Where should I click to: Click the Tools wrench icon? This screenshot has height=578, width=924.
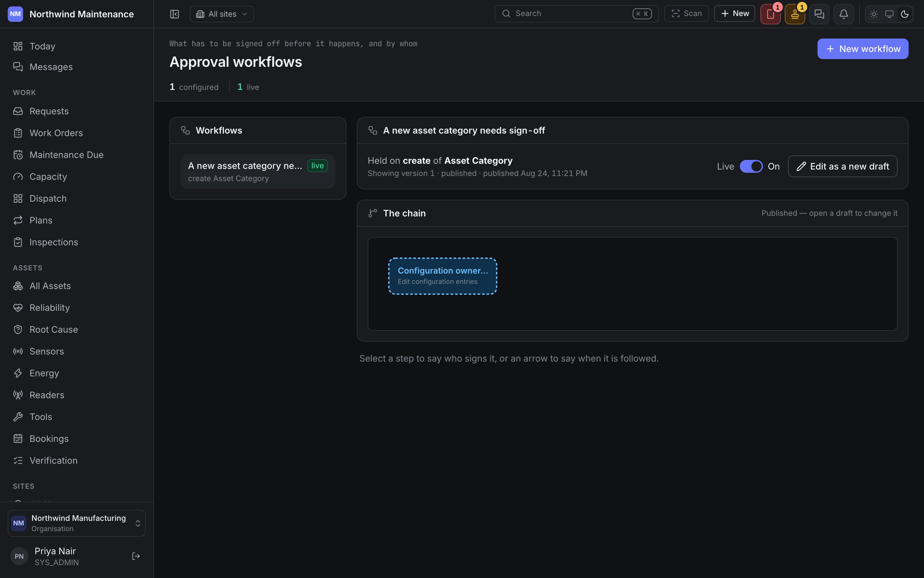coord(18,417)
